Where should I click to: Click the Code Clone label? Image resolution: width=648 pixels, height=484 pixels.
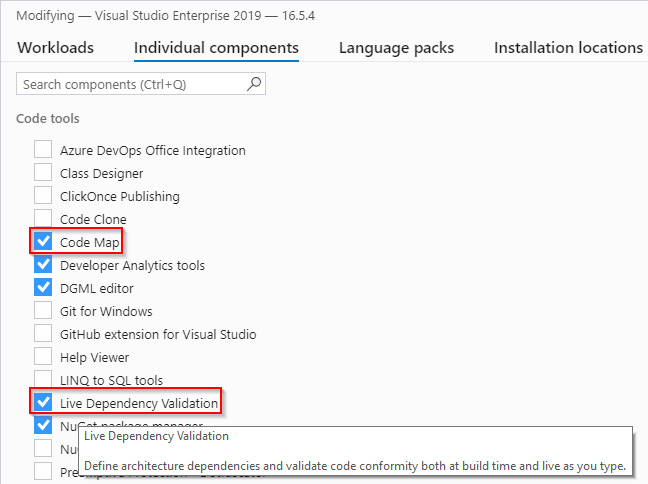(x=93, y=219)
